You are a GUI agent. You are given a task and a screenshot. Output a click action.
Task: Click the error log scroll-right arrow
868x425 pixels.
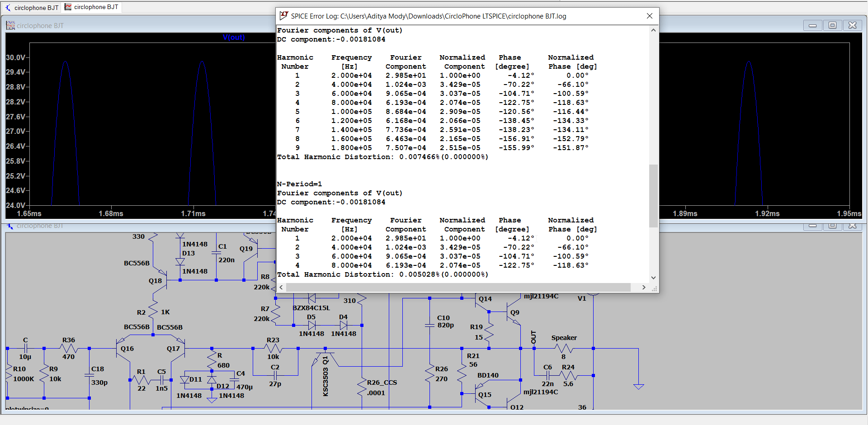[644, 287]
